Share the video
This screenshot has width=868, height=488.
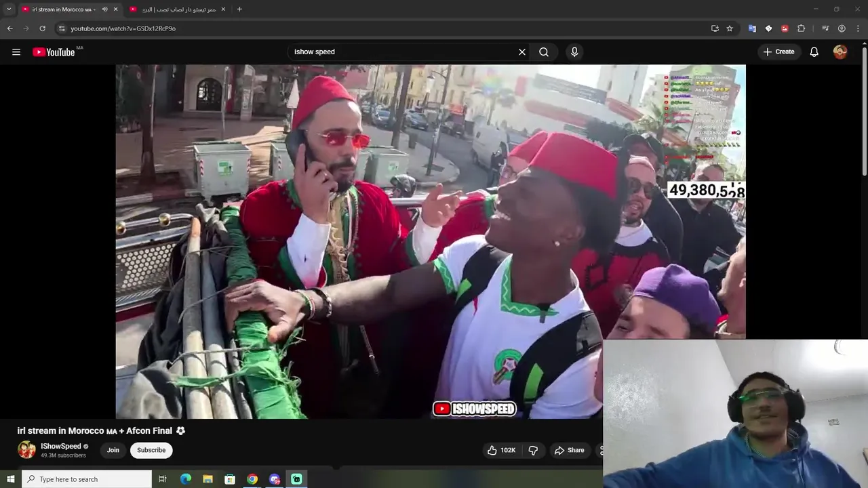coord(569,450)
